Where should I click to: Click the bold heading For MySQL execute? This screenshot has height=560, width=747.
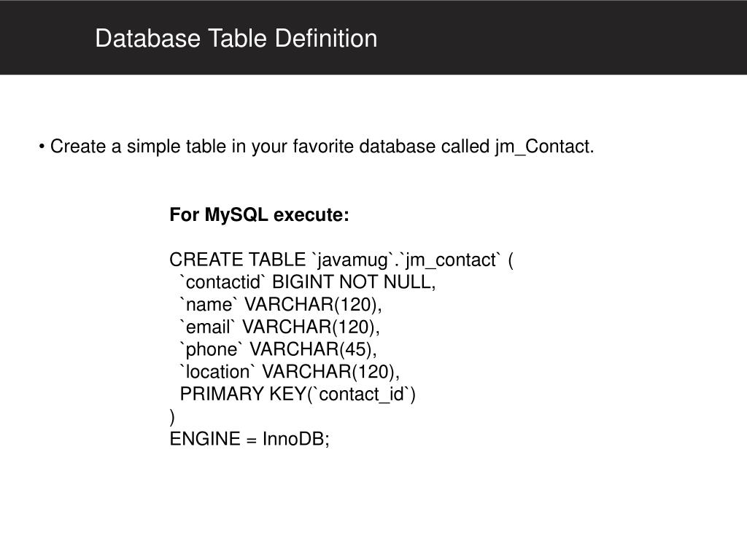pyautogui.click(x=259, y=215)
